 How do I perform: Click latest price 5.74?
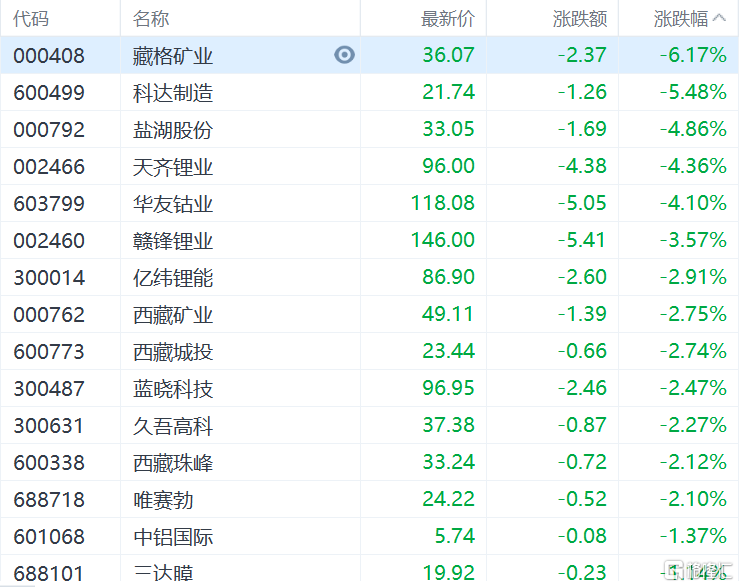[x=454, y=536]
